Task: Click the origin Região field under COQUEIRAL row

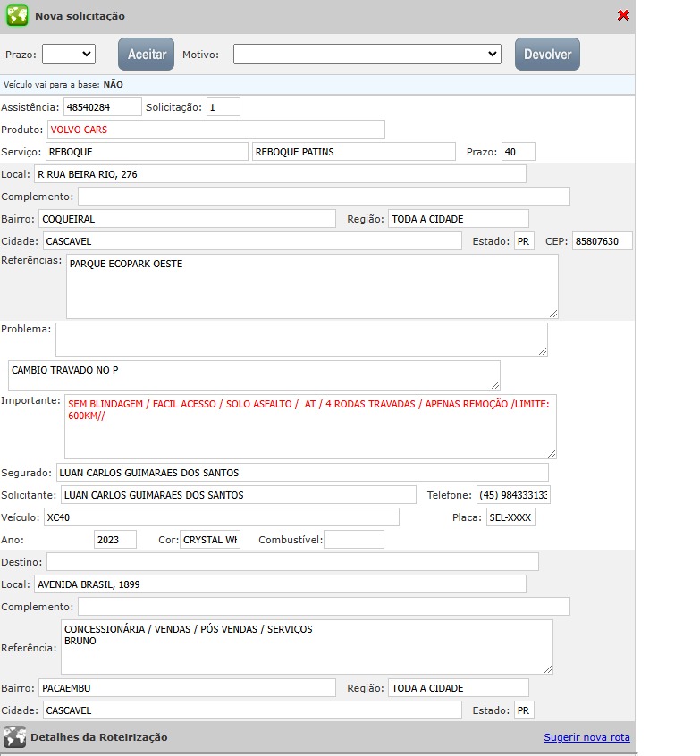Action: pyautogui.click(x=459, y=219)
